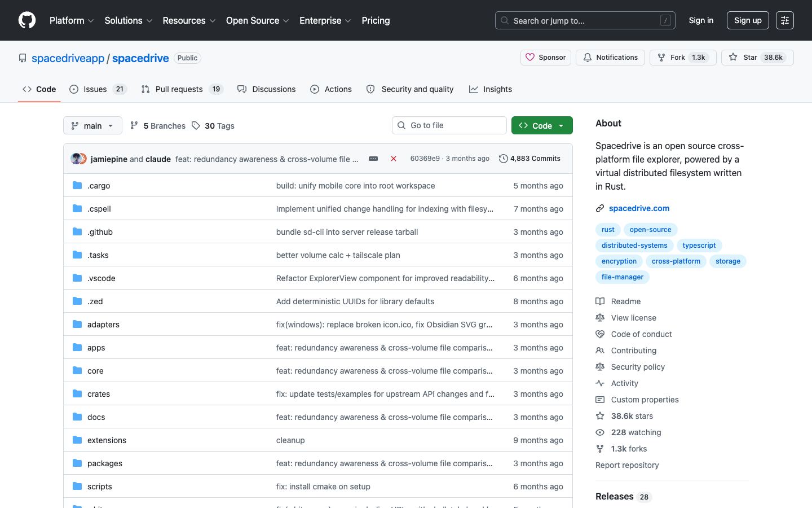Open the claude co-author link

(x=158, y=159)
